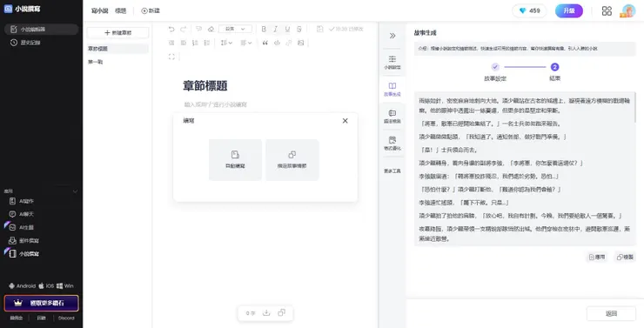The image size is (644, 328).
Task: Open the 小說設定 tool tab
Action: point(392,63)
